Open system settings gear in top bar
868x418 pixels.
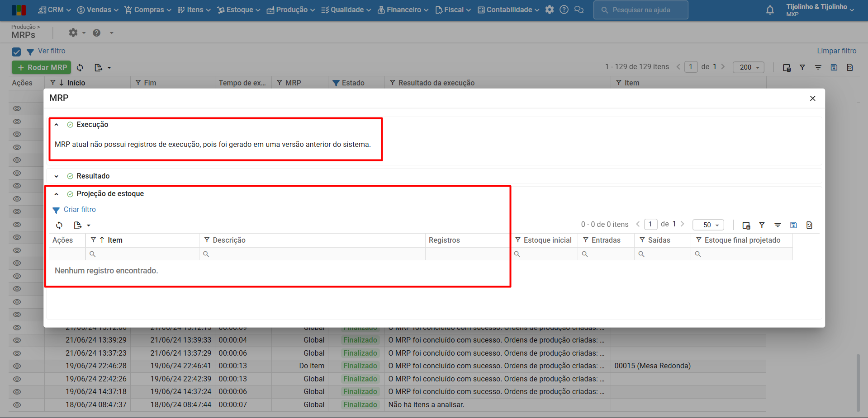(x=550, y=9)
